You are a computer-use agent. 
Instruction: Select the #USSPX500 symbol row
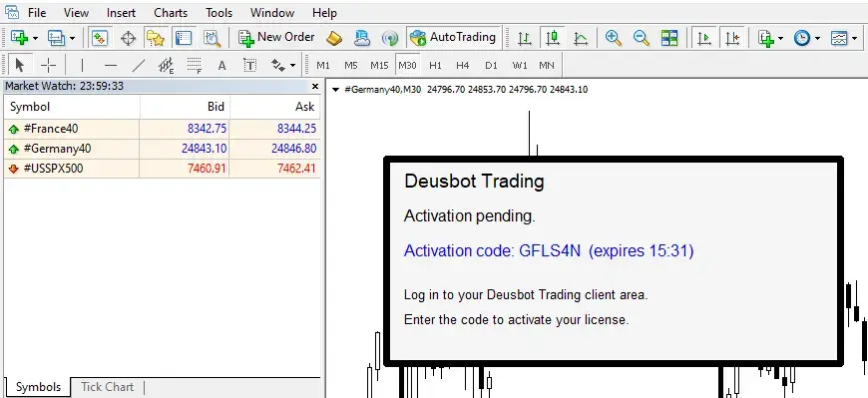[x=162, y=169]
